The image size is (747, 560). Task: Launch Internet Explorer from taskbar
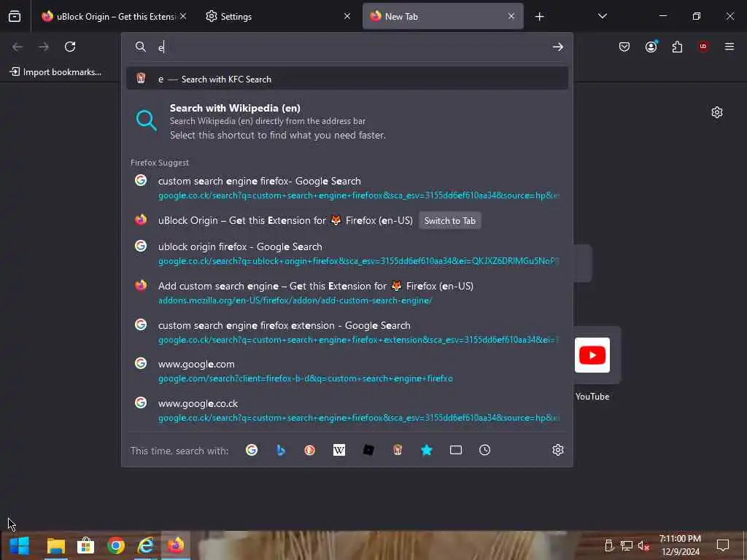tap(146, 545)
